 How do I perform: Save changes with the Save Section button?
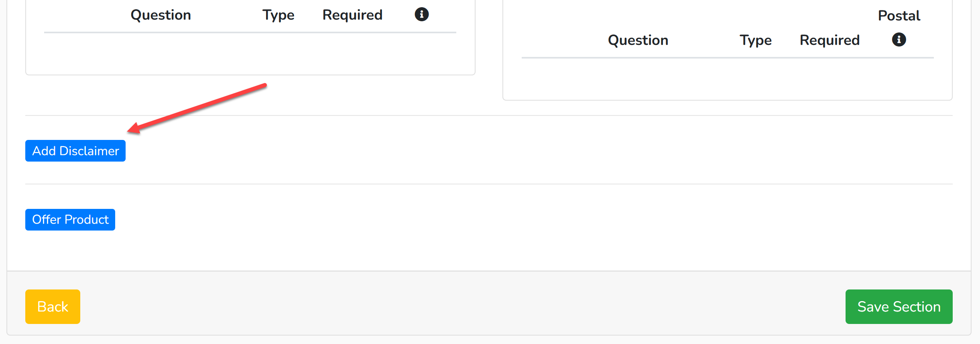(899, 307)
